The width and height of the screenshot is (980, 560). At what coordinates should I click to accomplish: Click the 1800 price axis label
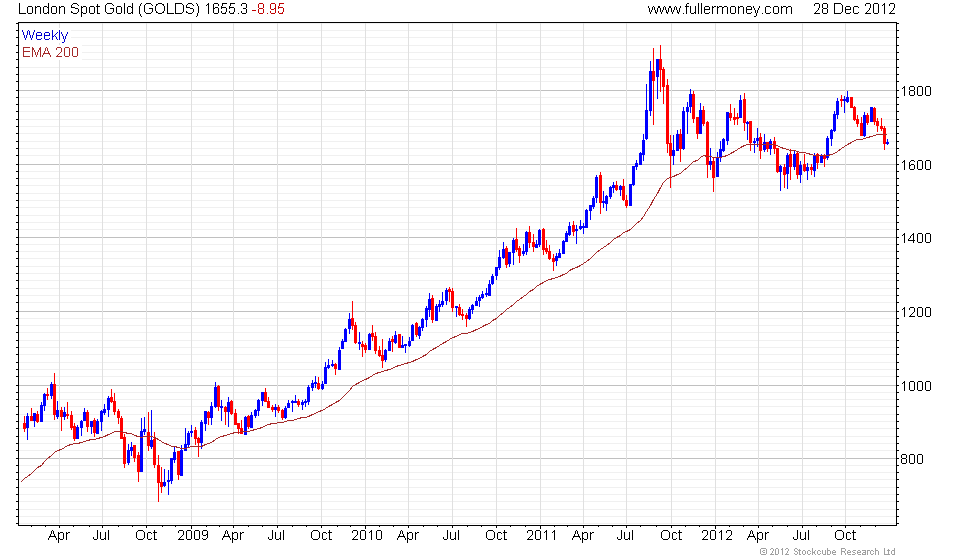coord(916,91)
